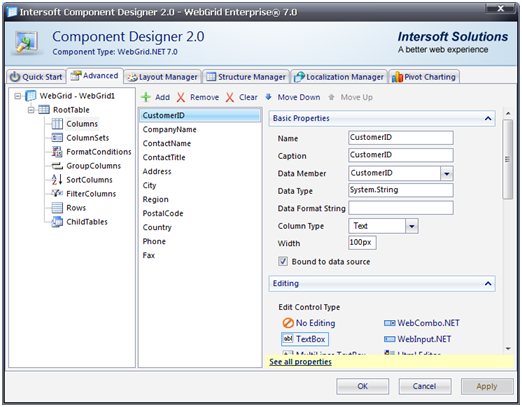Click the Structure Manager grid icon
This screenshot has width=522, height=407.
pos(211,77)
